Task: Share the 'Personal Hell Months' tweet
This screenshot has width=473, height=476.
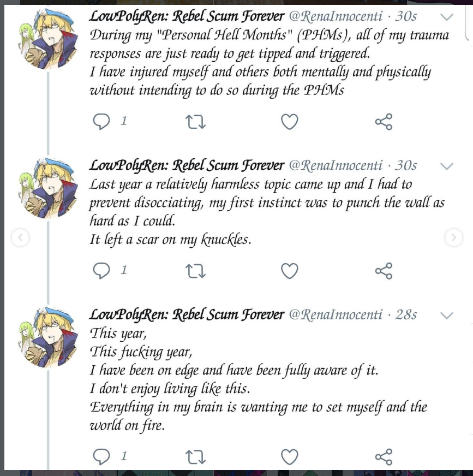Action: [384, 122]
